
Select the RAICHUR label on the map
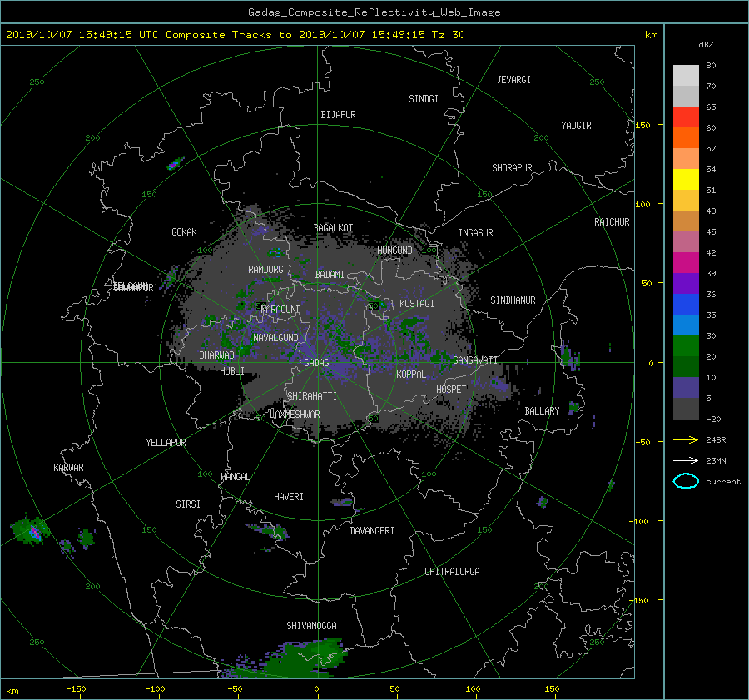(x=612, y=222)
